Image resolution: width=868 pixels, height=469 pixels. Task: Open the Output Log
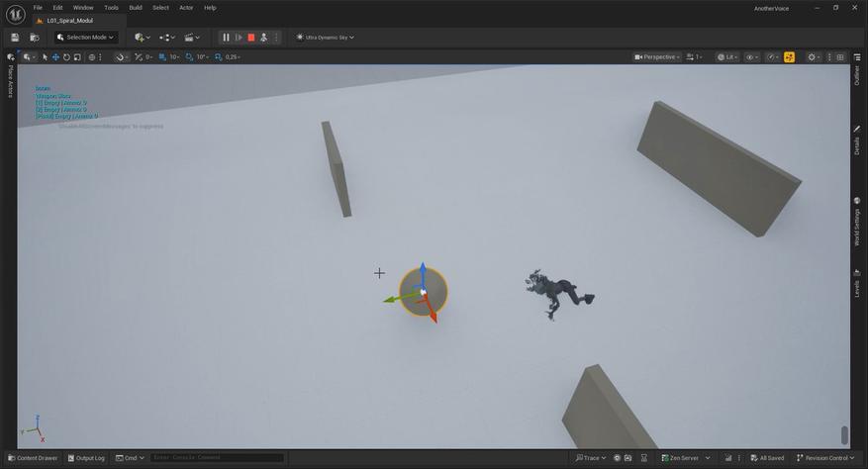click(x=86, y=458)
